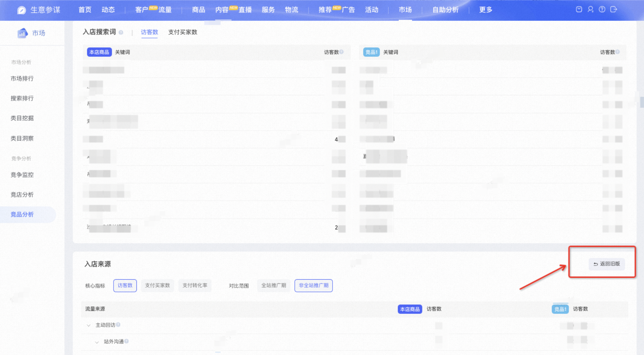
Task: Click 竞品1 badge in search keyword table
Action: tap(371, 52)
